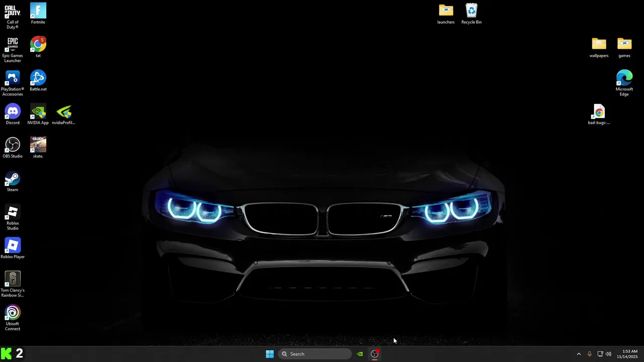Select the Steam desktop icon
This screenshot has height=362, width=644.
pyautogui.click(x=13, y=182)
